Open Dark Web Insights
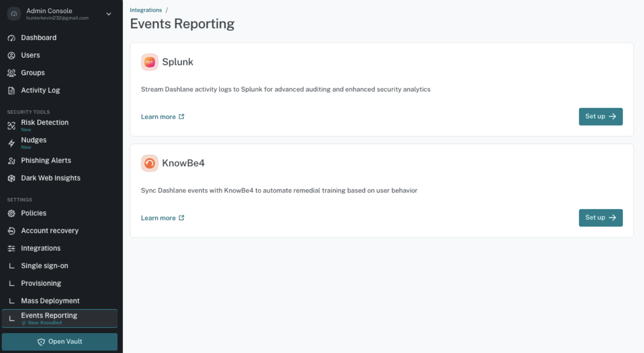Image resolution: width=644 pixels, height=353 pixels. point(60,178)
